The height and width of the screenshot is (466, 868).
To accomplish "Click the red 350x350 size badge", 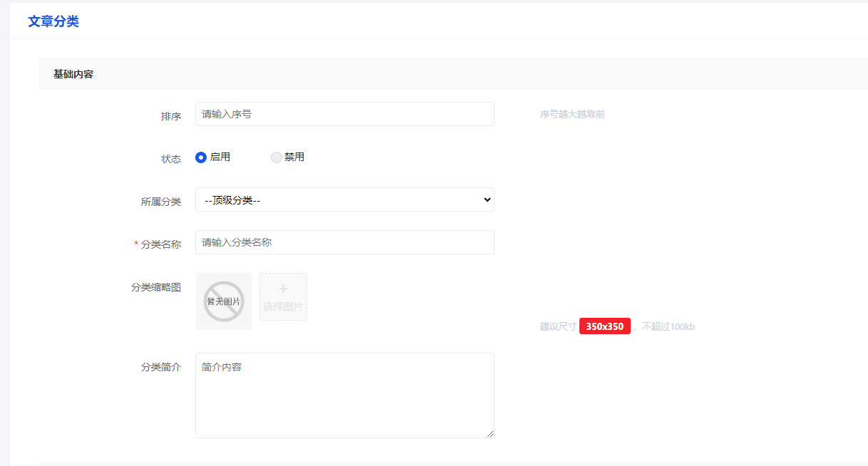I will tap(604, 326).
